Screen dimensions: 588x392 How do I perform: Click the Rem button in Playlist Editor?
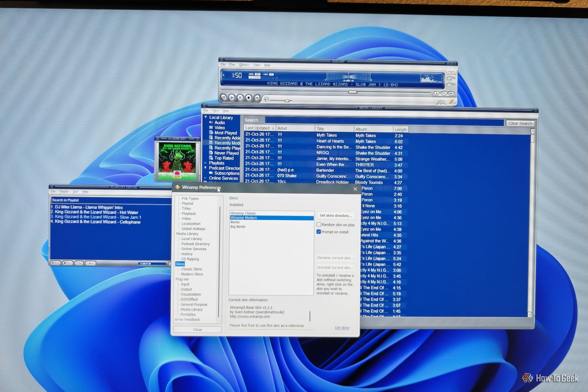pos(68,263)
